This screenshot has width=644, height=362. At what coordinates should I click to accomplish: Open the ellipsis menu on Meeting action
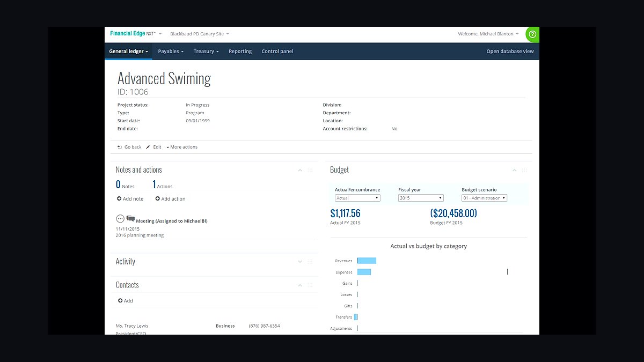click(120, 219)
